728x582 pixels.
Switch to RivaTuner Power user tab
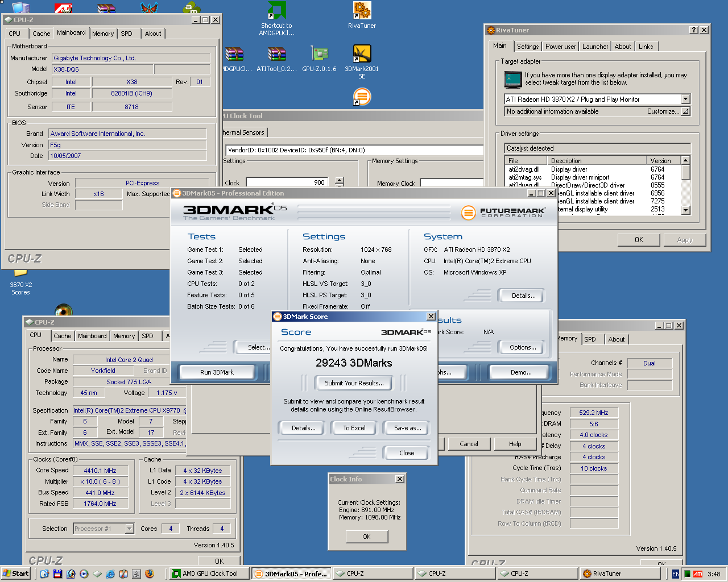click(560, 47)
